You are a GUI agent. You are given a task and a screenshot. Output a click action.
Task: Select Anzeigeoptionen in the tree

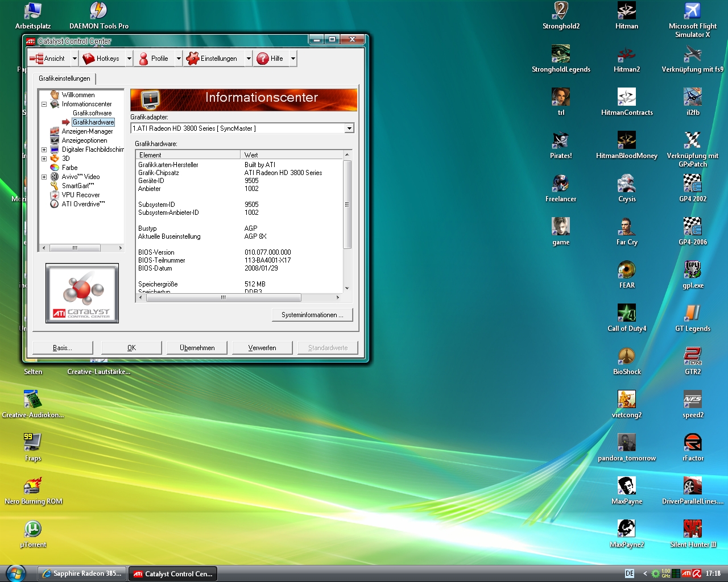(84, 140)
